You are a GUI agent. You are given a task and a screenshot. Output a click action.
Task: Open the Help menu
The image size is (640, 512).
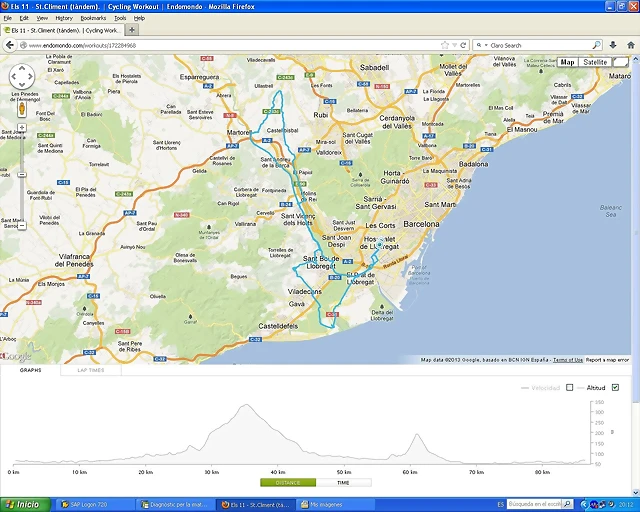(139, 18)
